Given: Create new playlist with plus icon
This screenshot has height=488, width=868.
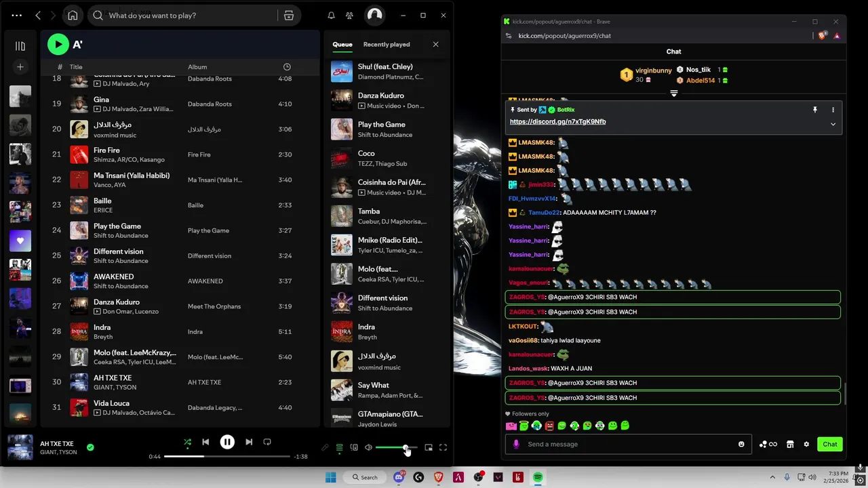Looking at the screenshot, I should pyautogui.click(x=20, y=66).
